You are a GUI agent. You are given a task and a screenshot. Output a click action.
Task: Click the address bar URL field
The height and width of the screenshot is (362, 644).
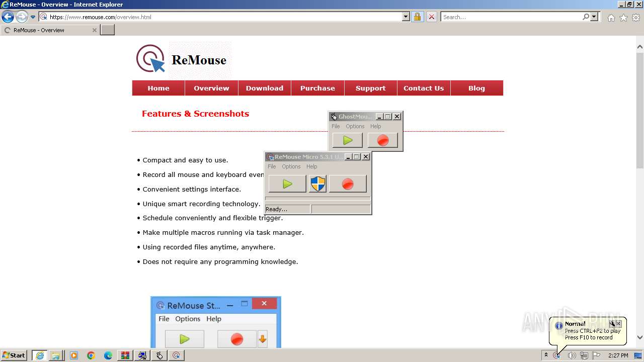(x=225, y=17)
